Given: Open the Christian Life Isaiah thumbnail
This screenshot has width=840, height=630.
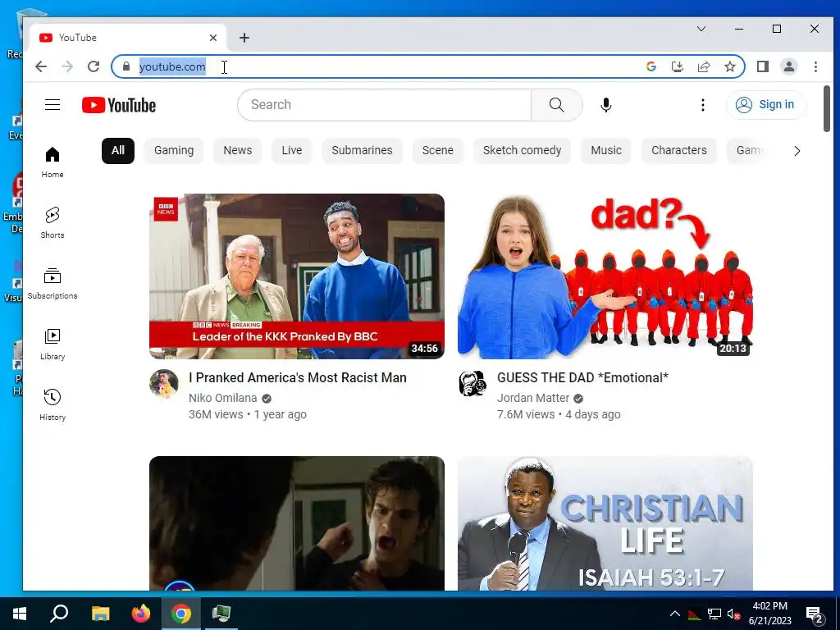Looking at the screenshot, I should coord(605,523).
